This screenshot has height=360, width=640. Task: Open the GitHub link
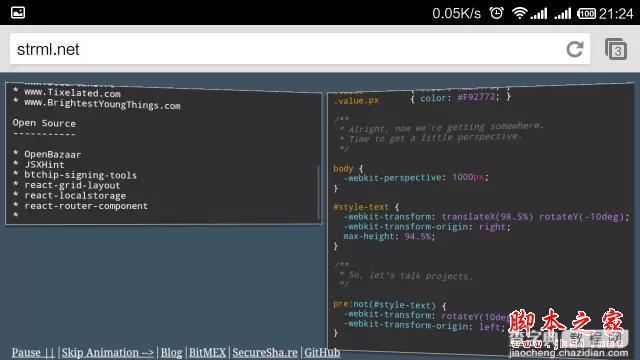pos(322,352)
